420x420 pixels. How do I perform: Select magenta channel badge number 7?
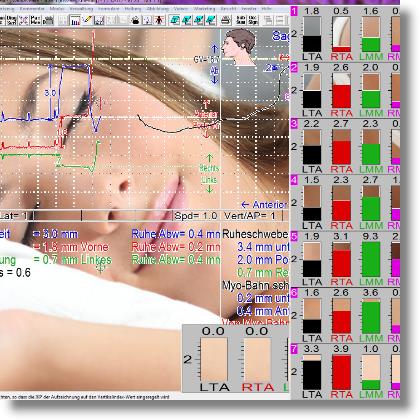[294, 349]
